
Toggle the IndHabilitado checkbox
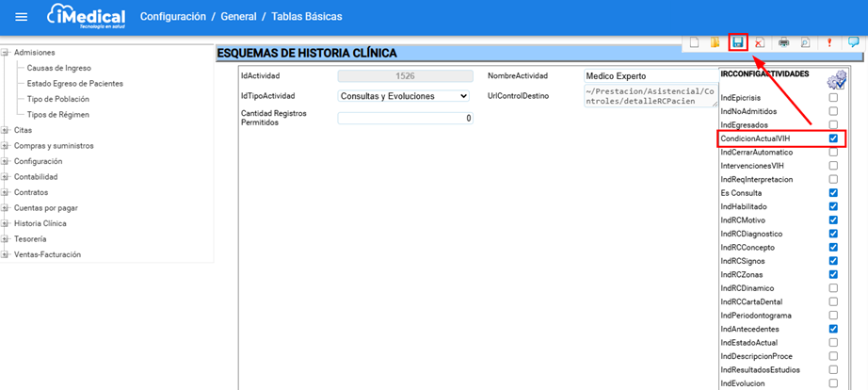tap(833, 206)
